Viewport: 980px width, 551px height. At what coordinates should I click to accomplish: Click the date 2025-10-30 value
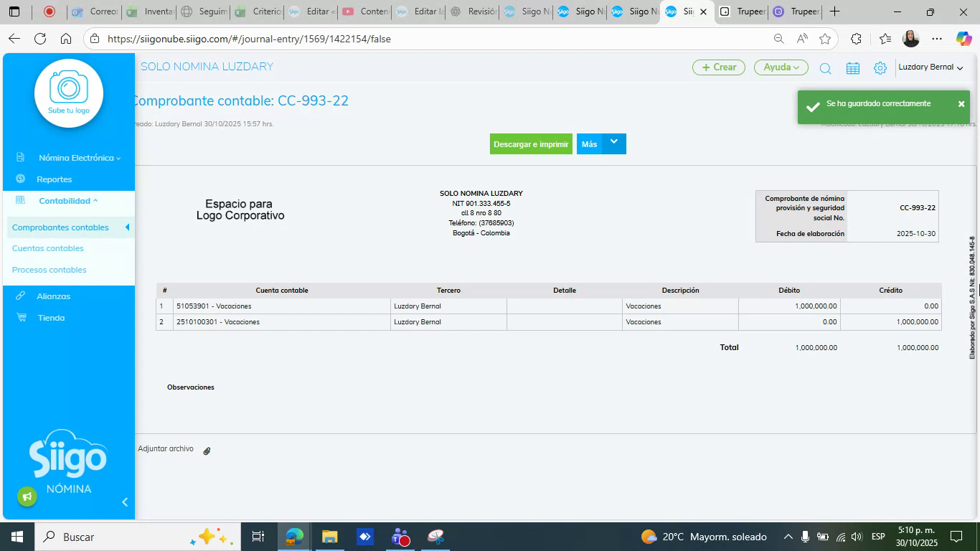pyautogui.click(x=916, y=234)
